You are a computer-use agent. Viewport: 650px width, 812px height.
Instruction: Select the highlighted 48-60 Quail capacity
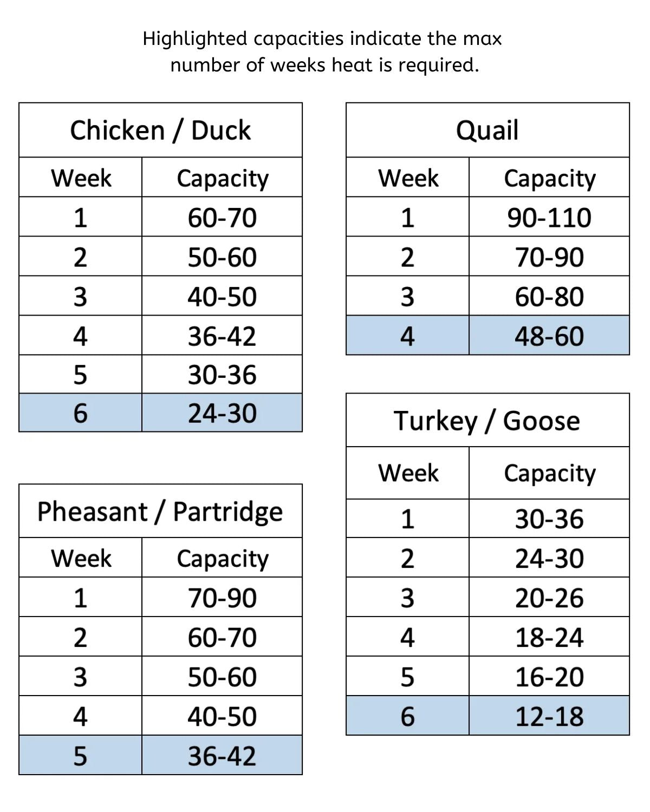tap(549, 336)
